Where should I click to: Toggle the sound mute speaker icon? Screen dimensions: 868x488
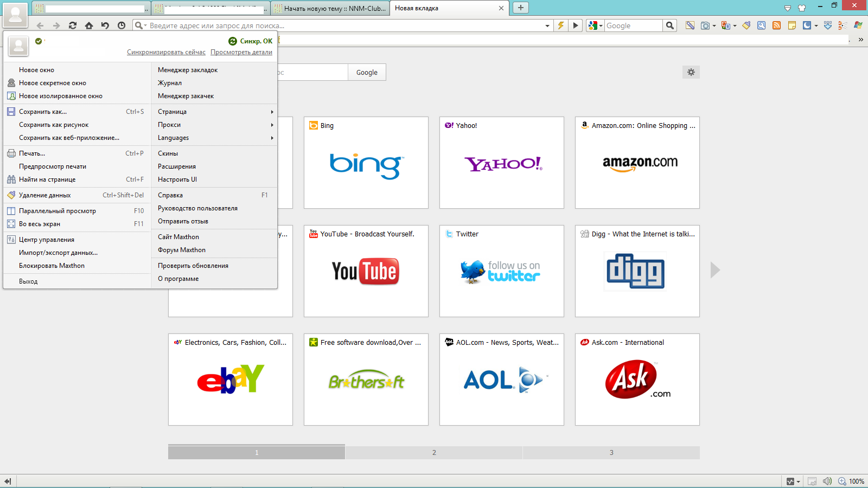tap(827, 481)
